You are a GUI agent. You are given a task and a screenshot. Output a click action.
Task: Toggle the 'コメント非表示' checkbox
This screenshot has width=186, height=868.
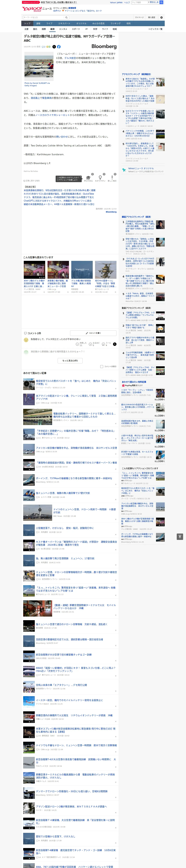click(x=102, y=366)
